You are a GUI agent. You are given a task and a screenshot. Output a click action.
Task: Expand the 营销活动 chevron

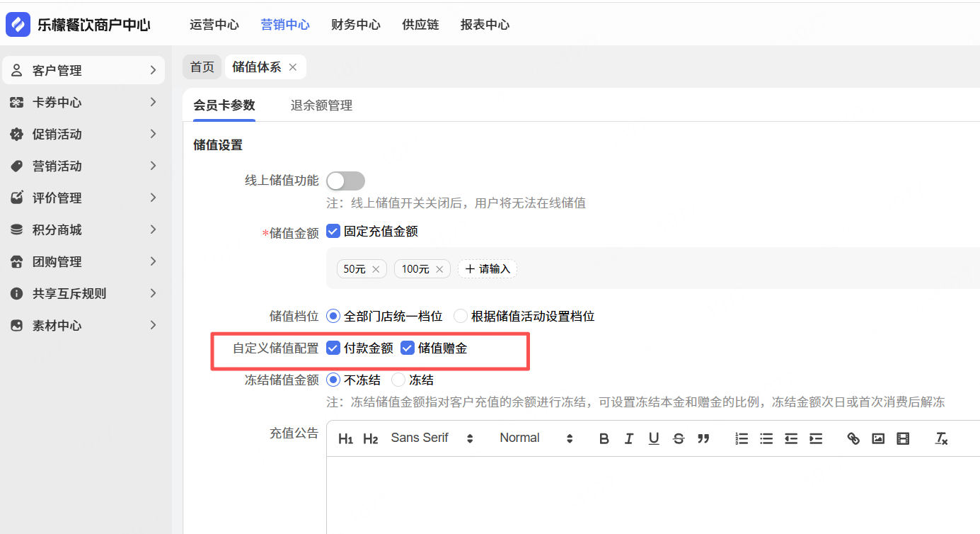(x=154, y=166)
